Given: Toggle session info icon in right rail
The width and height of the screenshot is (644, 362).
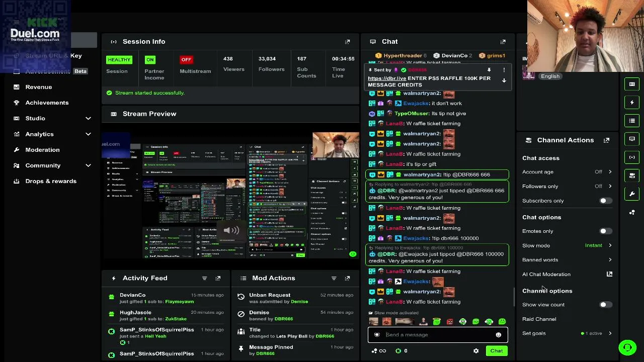Looking at the screenshot, I should coord(632,157).
